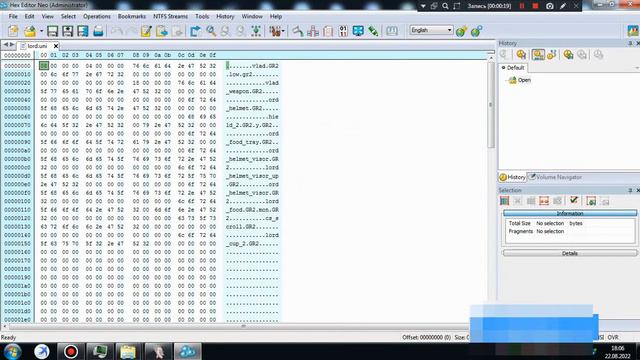
Task: Open the Encoding pane dropdown arrow
Action: click(283, 31)
